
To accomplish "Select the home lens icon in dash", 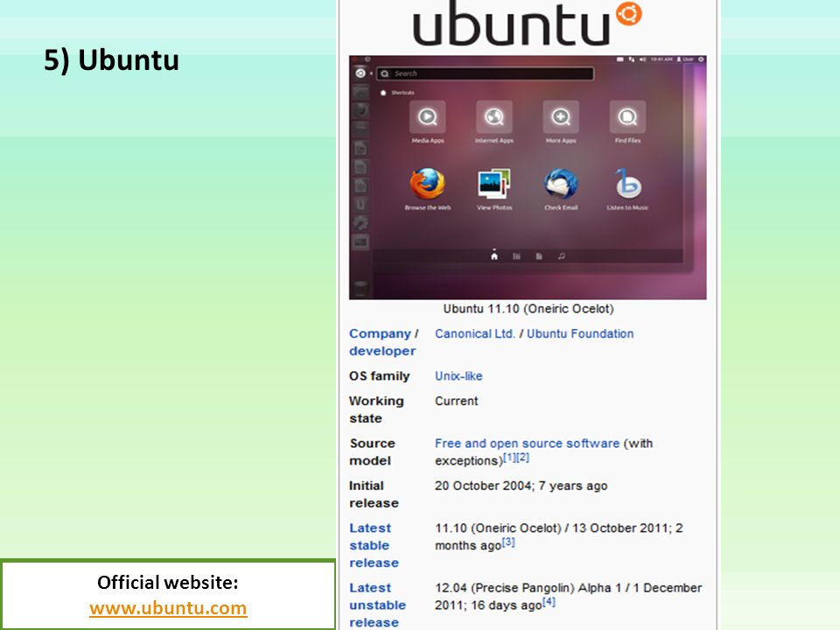I will pyautogui.click(x=493, y=256).
